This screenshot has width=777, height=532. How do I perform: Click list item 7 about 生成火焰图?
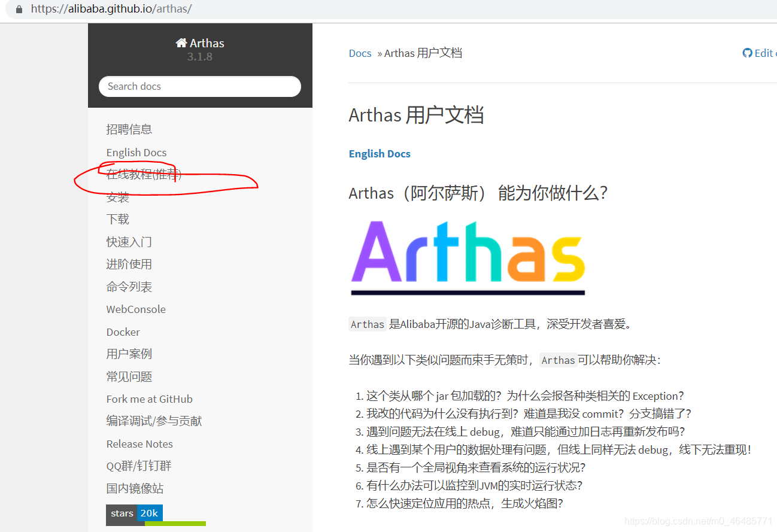pyautogui.click(x=465, y=503)
